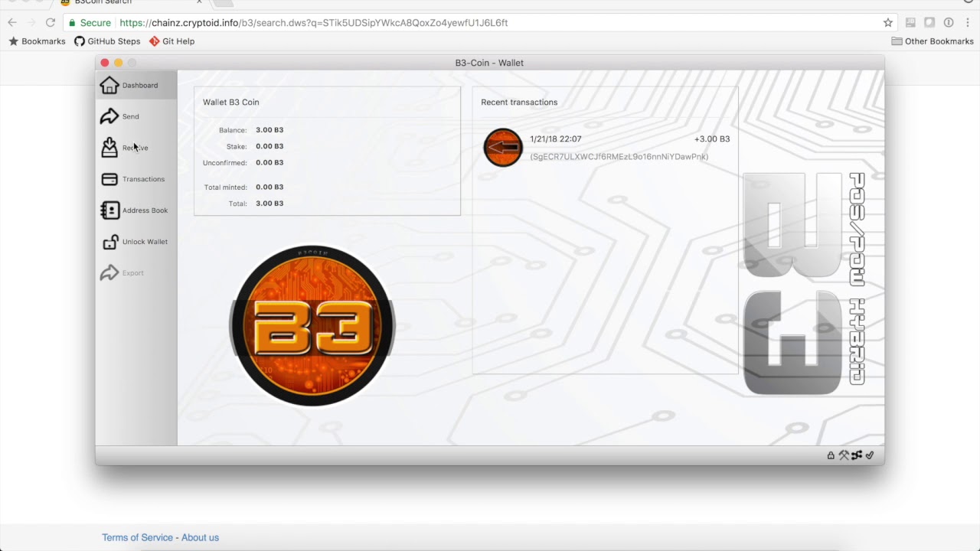The image size is (980, 551).
Task: Click the browser forward arrow
Action: tap(31, 23)
